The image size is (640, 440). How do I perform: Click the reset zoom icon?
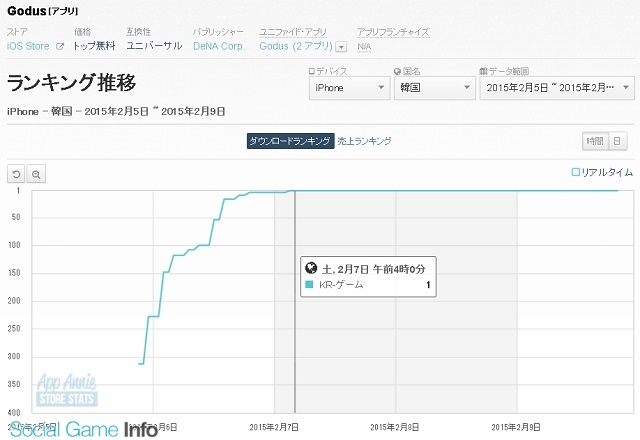[16, 174]
